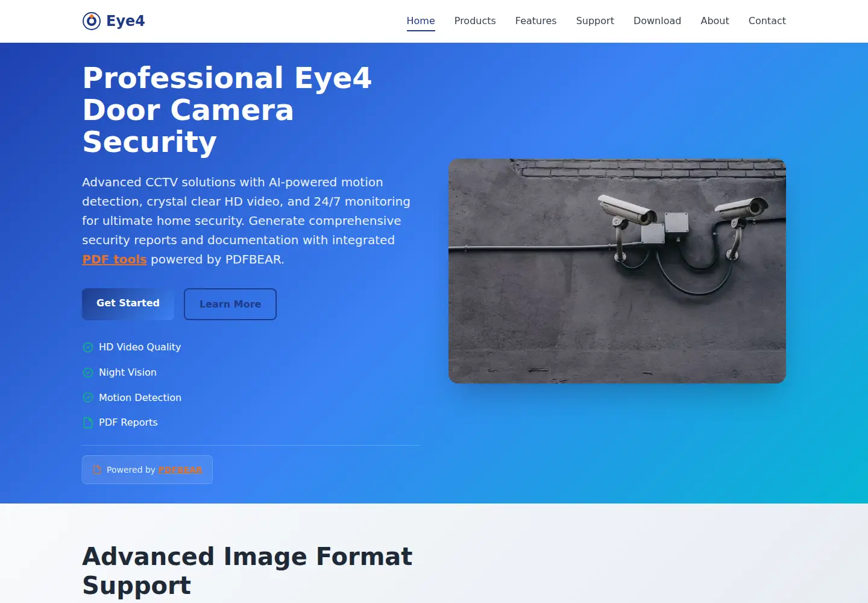The height and width of the screenshot is (603, 868).
Task: Click the PDF Reports document icon
Action: tap(88, 423)
